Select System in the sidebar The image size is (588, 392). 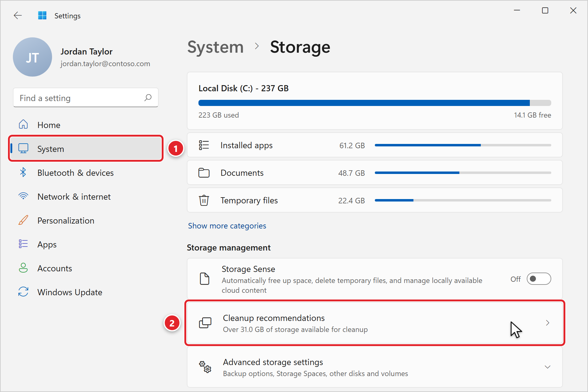(x=86, y=149)
